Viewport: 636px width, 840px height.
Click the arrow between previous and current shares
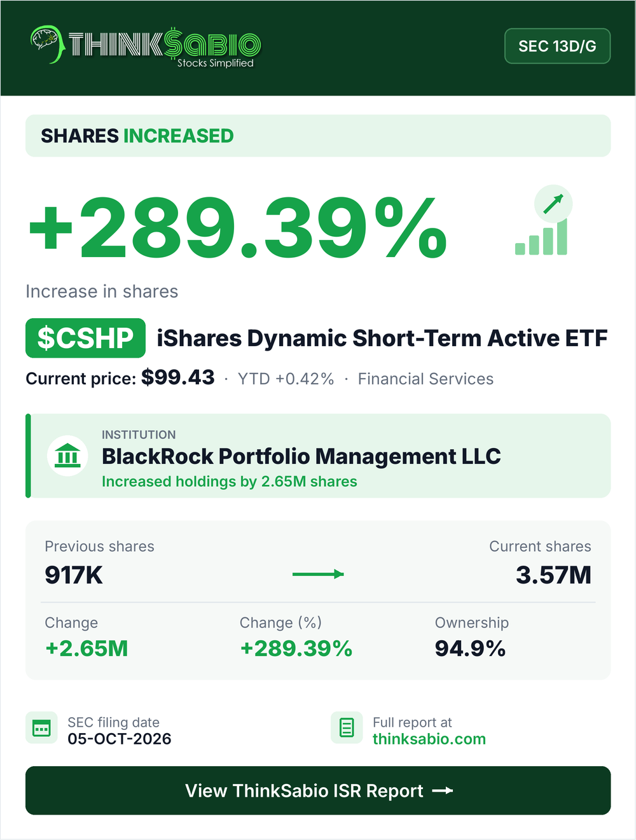coord(318,574)
